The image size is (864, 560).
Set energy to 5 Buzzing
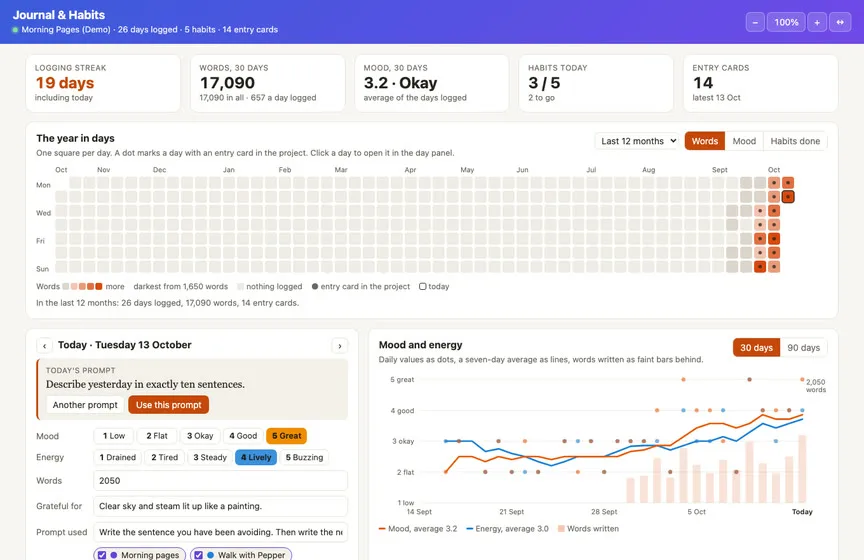(304, 457)
